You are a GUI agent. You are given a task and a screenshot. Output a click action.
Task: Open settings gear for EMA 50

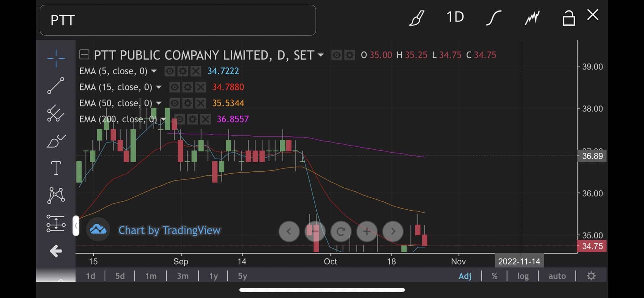[188, 103]
